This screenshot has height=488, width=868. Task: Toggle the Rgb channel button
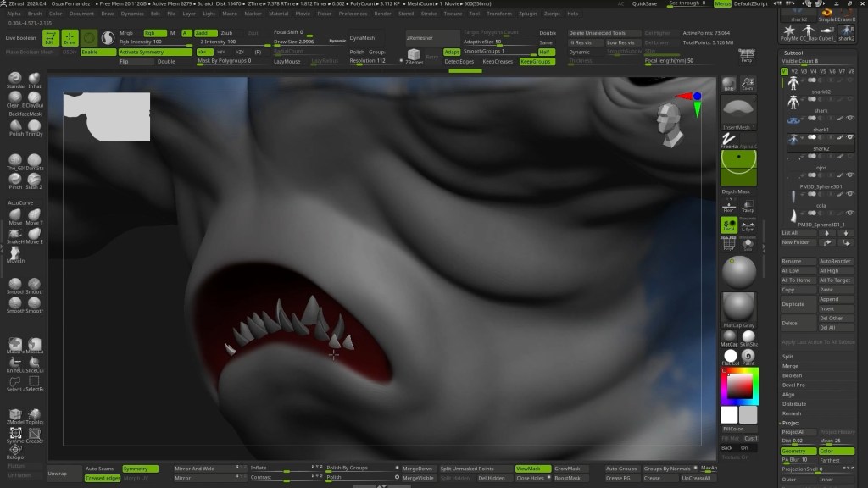pos(154,33)
